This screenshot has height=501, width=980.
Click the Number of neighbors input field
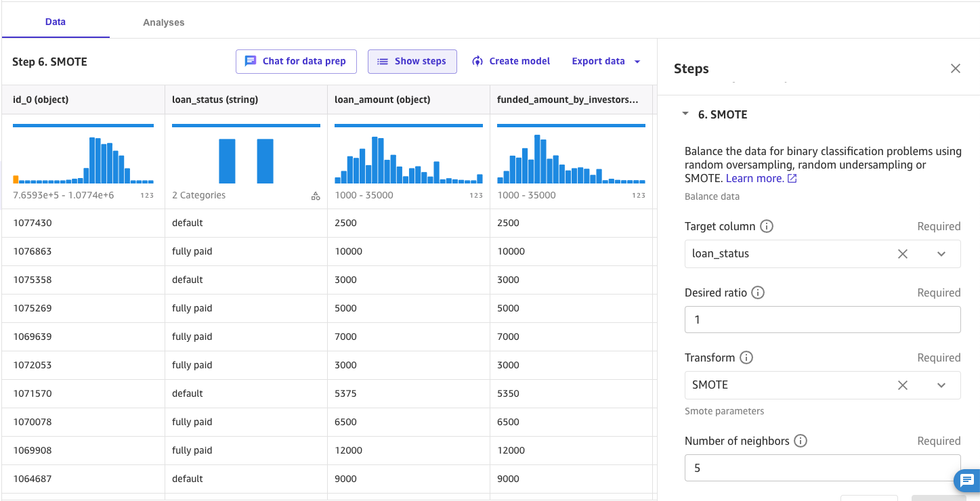[x=822, y=469]
